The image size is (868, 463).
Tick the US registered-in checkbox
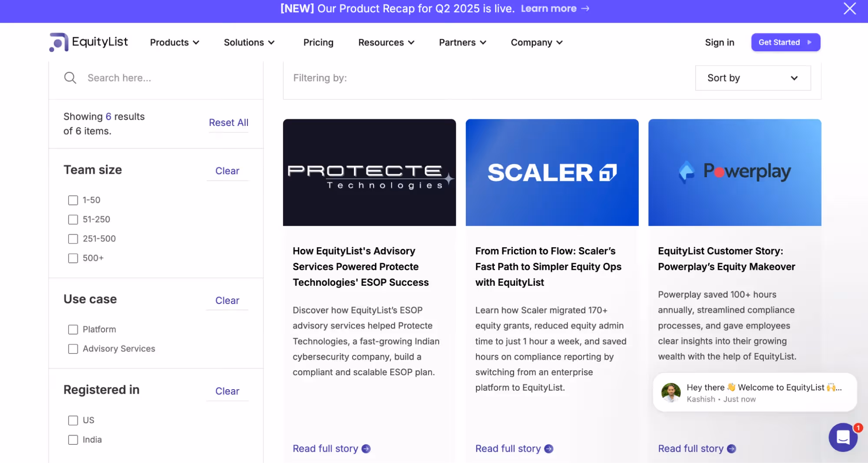click(73, 420)
